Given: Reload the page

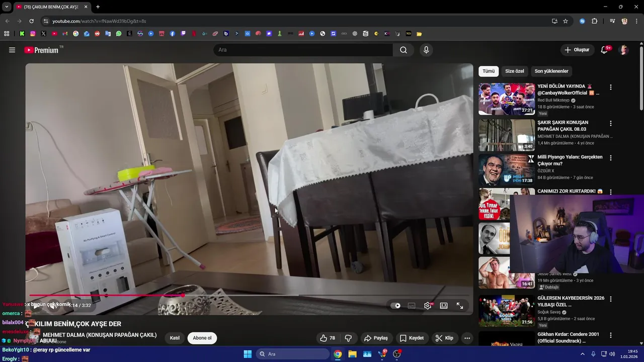Looking at the screenshot, I should (31, 21).
